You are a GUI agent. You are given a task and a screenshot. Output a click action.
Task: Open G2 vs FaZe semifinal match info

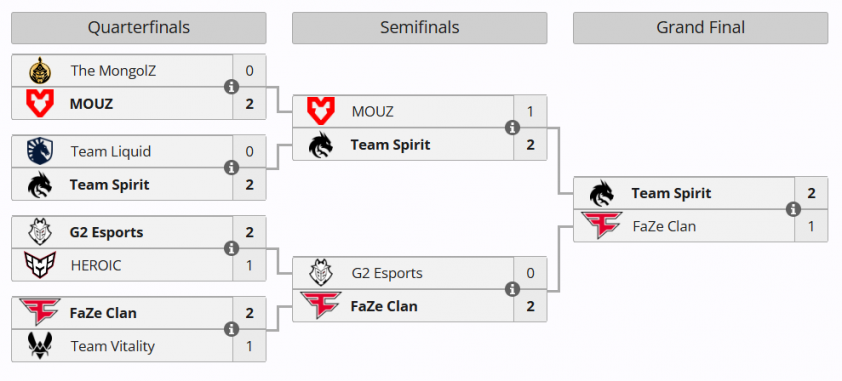512,290
